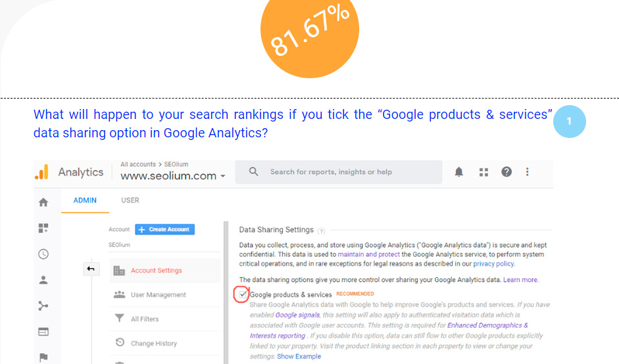Screen dimensions: 619x364
Task: Open Google apps grid icon
Action: click(x=483, y=172)
